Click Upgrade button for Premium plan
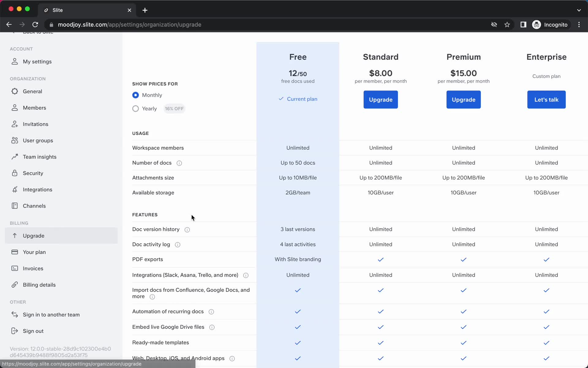This screenshot has width=588, height=368. tap(464, 99)
